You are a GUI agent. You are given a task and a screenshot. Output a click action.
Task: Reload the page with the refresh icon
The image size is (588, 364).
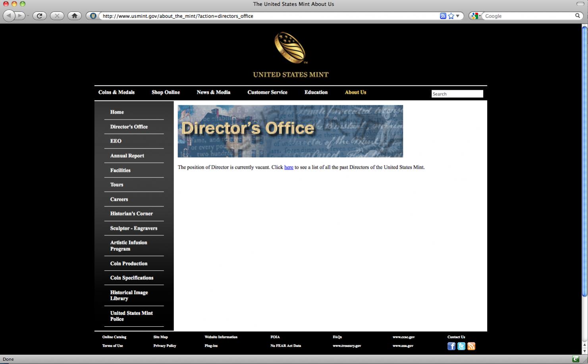click(39, 16)
